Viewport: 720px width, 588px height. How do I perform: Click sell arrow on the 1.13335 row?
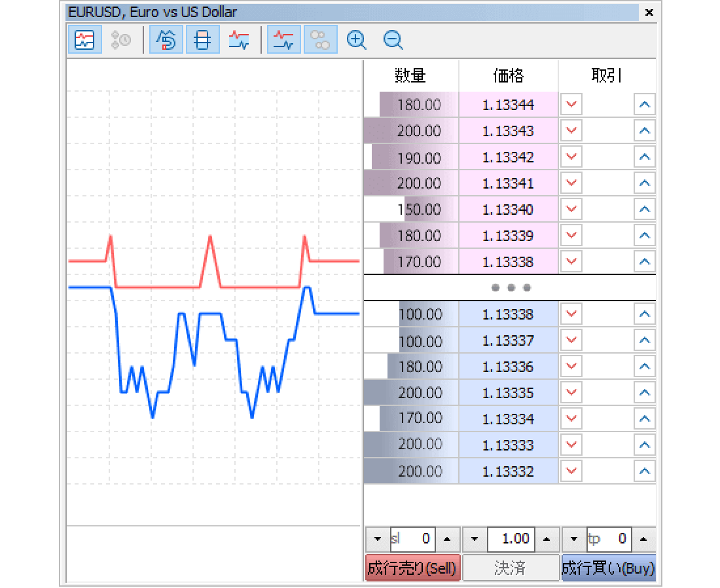coord(571,393)
